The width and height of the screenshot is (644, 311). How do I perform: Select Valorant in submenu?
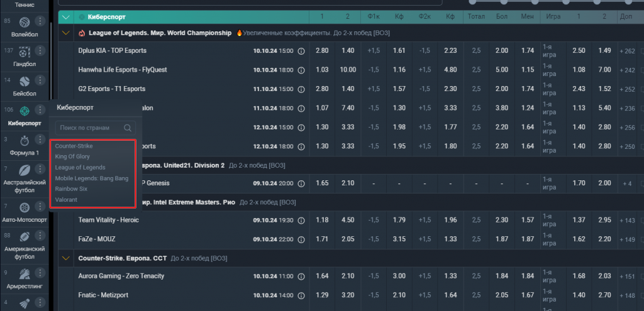(x=66, y=200)
